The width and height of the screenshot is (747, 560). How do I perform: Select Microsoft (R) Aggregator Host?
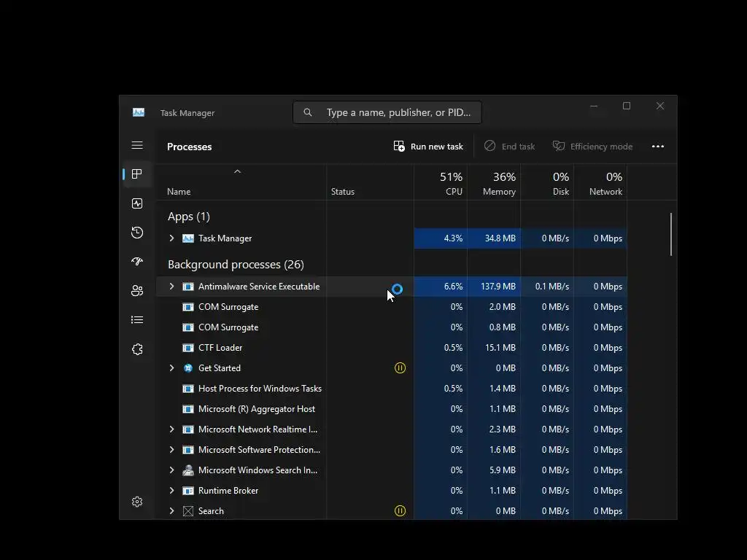[x=392, y=409]
